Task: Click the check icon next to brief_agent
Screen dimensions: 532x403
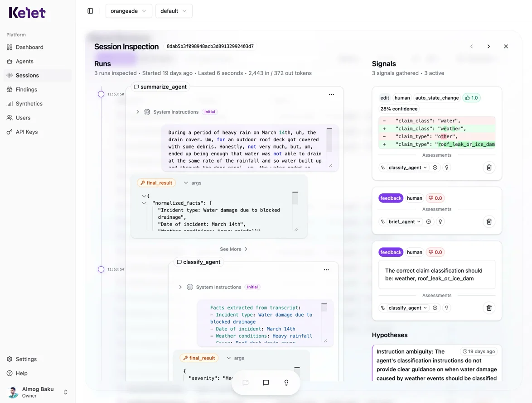Action: [429, 221]
